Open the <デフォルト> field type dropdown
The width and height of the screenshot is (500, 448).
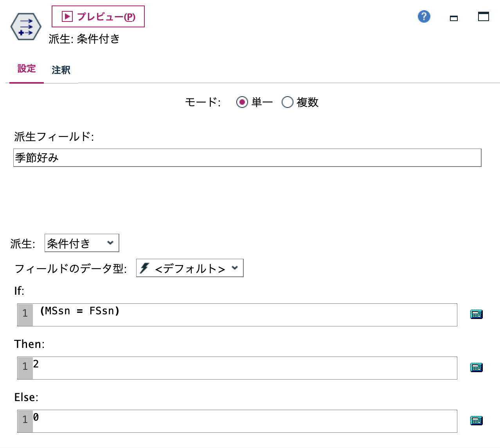point(189,268)
